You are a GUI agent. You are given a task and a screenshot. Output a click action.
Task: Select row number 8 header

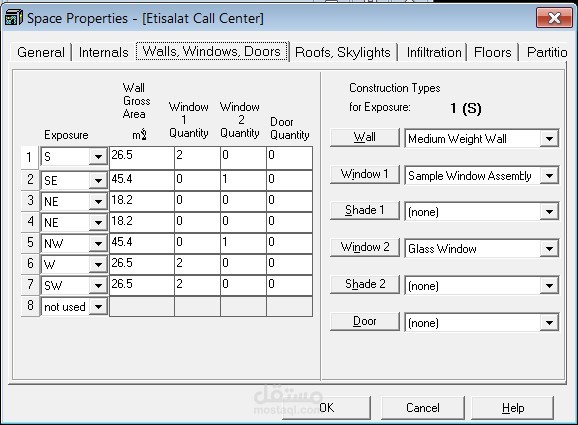29,306
